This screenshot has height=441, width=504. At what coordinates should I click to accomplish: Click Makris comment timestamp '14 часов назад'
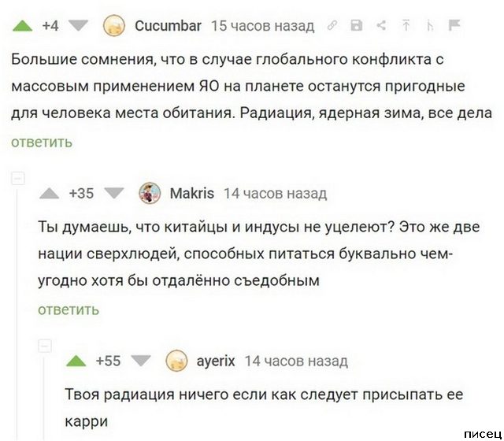click(x=275, y=194)
